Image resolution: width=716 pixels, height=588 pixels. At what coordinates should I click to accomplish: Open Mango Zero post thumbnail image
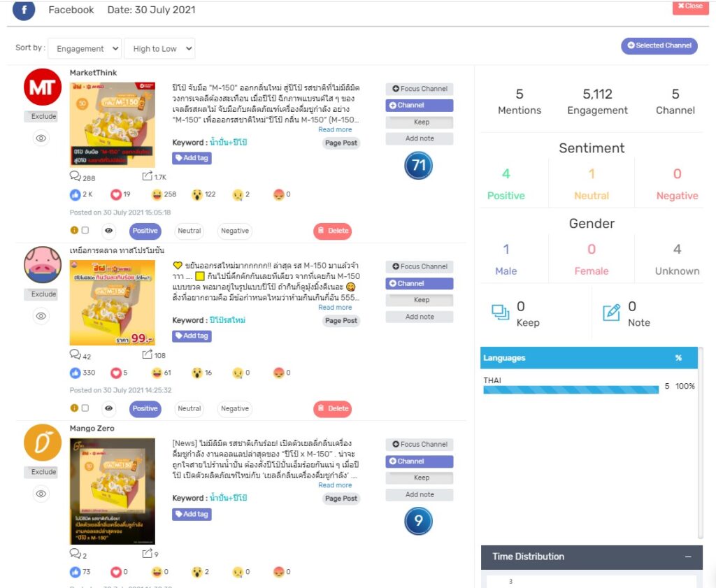[113, 492]
